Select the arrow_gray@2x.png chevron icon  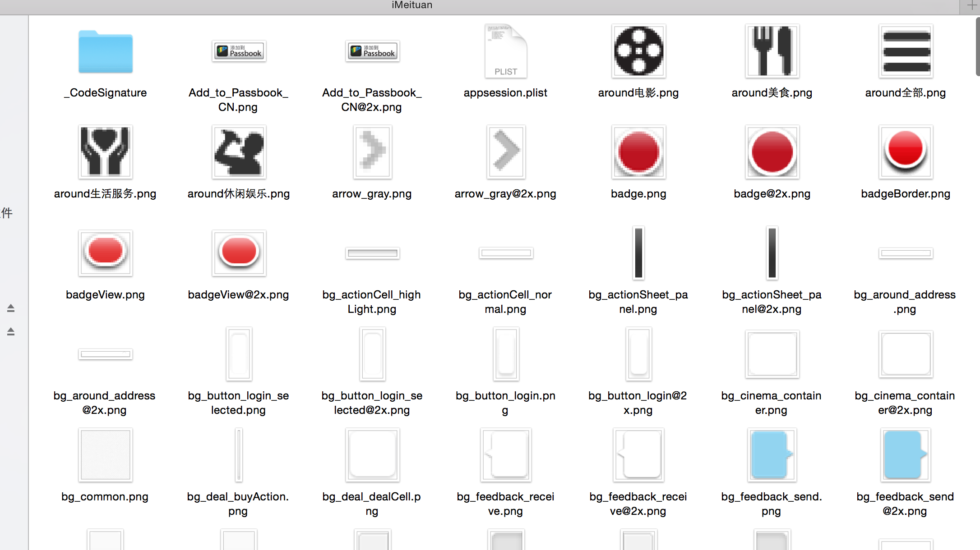[505, 152]
